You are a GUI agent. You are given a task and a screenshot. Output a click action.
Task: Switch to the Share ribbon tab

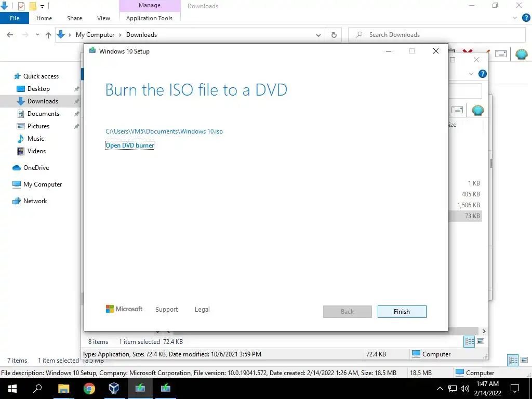tap(74, 18)
